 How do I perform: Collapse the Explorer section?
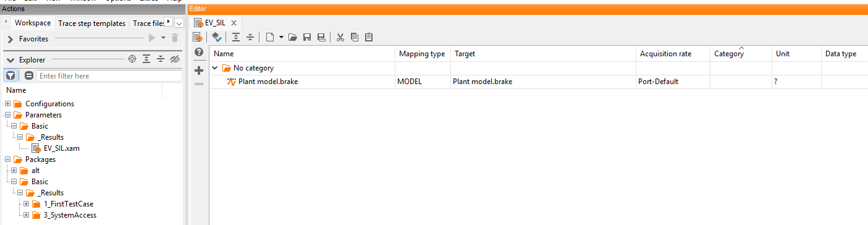(x=10, y=60)
